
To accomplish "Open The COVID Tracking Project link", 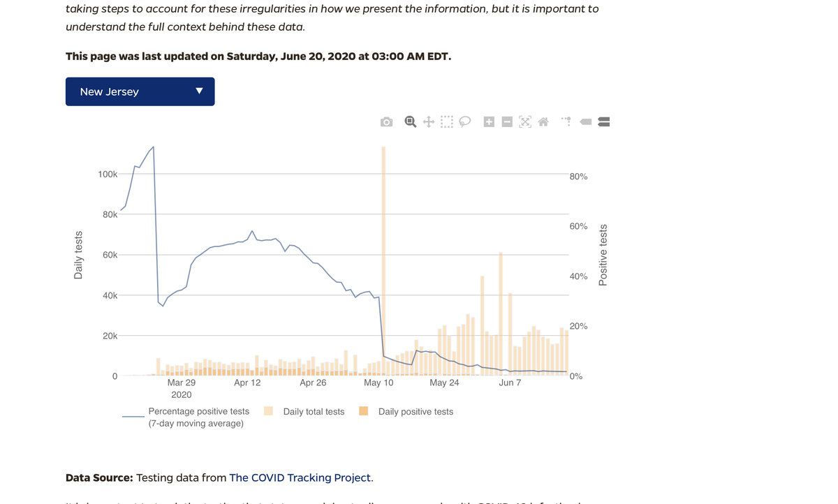I will pyautogui.click(x=301, y=477).
